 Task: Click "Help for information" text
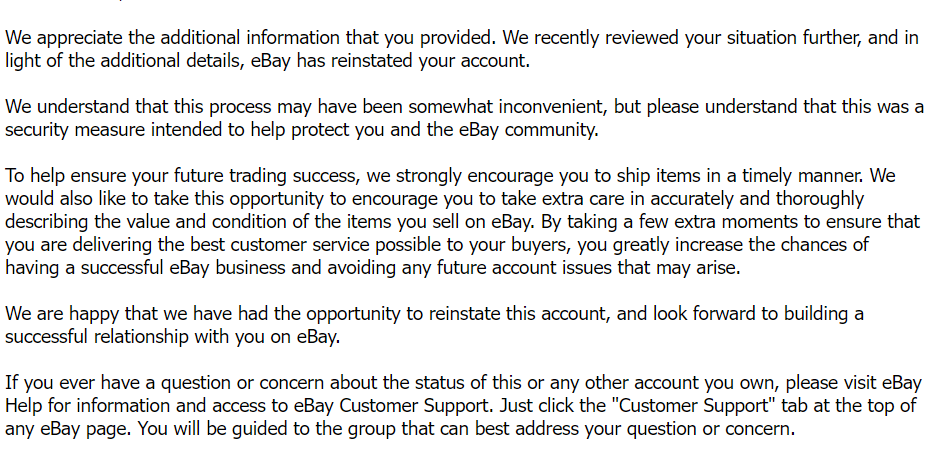tap(91, 406)
